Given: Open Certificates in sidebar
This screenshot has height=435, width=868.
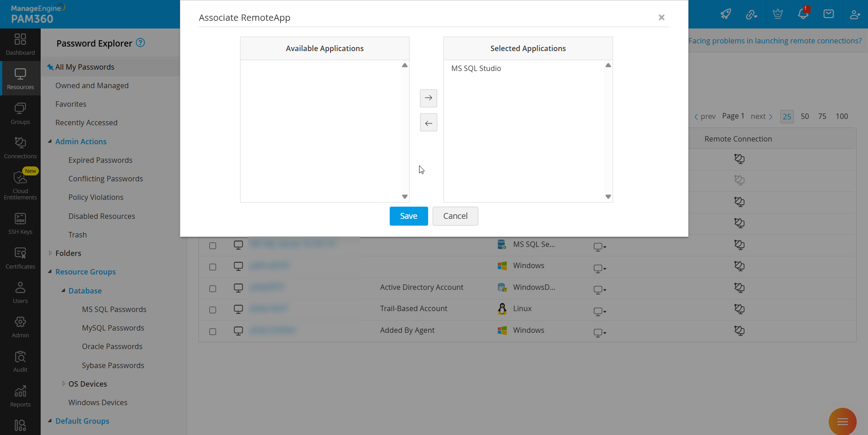Looking at the screenshot, I should coord(20,258).
